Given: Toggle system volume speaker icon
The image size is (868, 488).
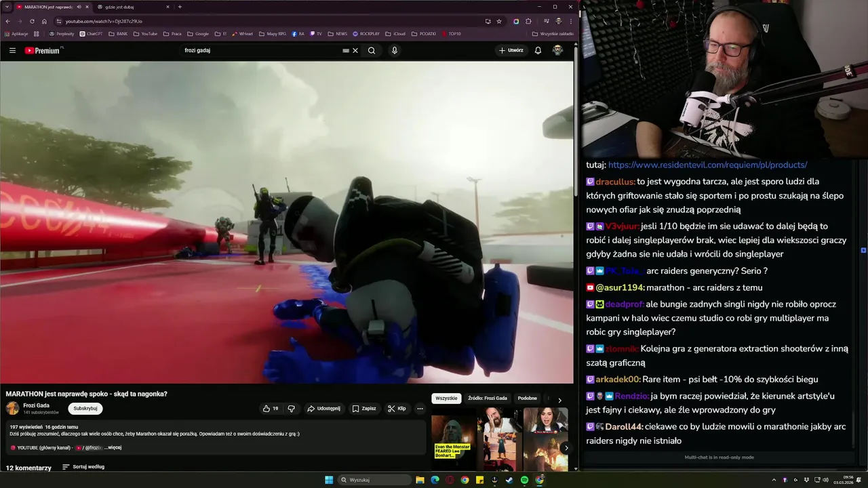Looking at the screenshot, I should (x=826, y=480).
